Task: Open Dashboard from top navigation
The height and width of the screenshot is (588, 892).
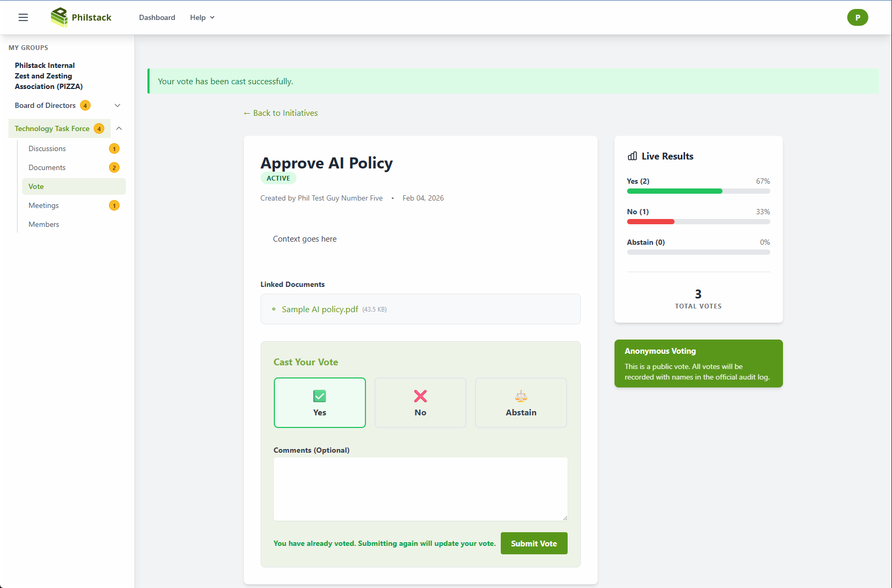Action: (x=157, y=17)
